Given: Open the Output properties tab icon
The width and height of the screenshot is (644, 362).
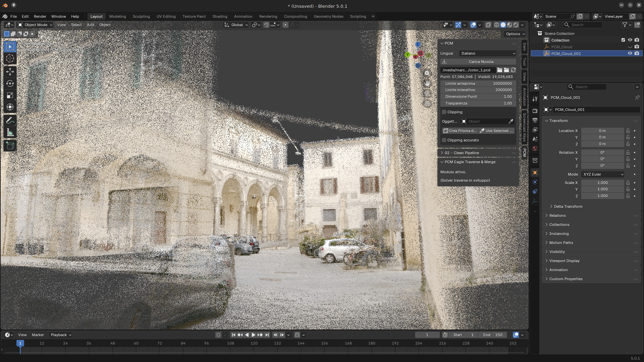Looking at the screenshot, I should (x=535, y=120).
